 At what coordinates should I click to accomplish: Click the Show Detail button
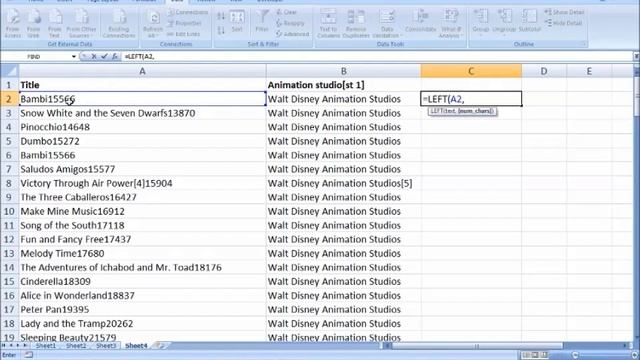(565, 12)
